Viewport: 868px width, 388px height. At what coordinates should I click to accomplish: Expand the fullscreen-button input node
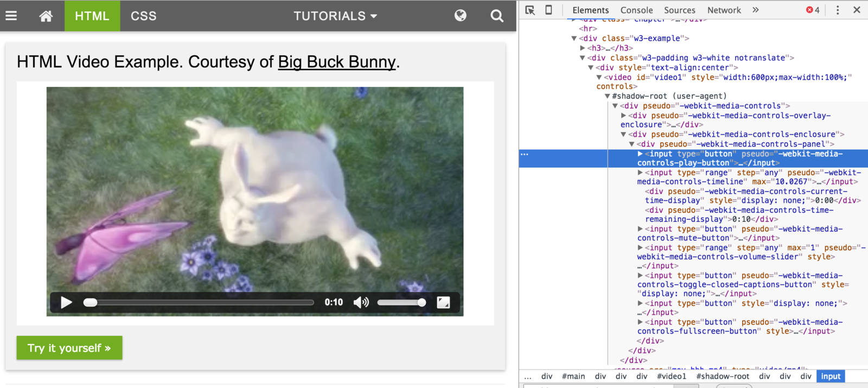[x=640, y=322]
